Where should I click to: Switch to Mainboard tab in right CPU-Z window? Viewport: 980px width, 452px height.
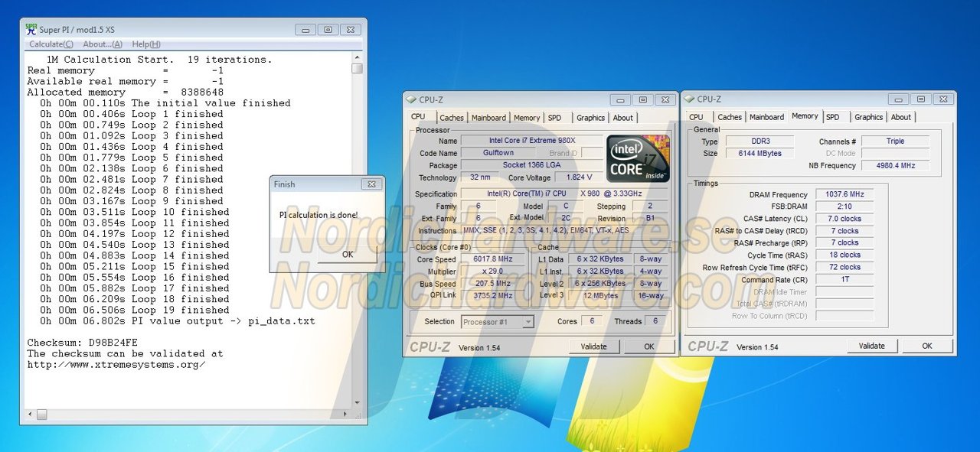766,117
